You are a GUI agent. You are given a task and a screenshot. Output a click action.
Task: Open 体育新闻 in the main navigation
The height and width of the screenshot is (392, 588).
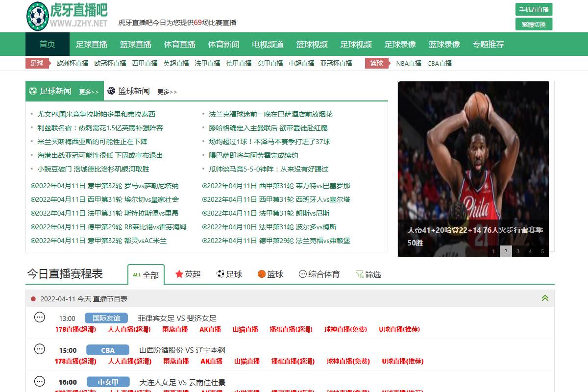(x=224, y=44)
